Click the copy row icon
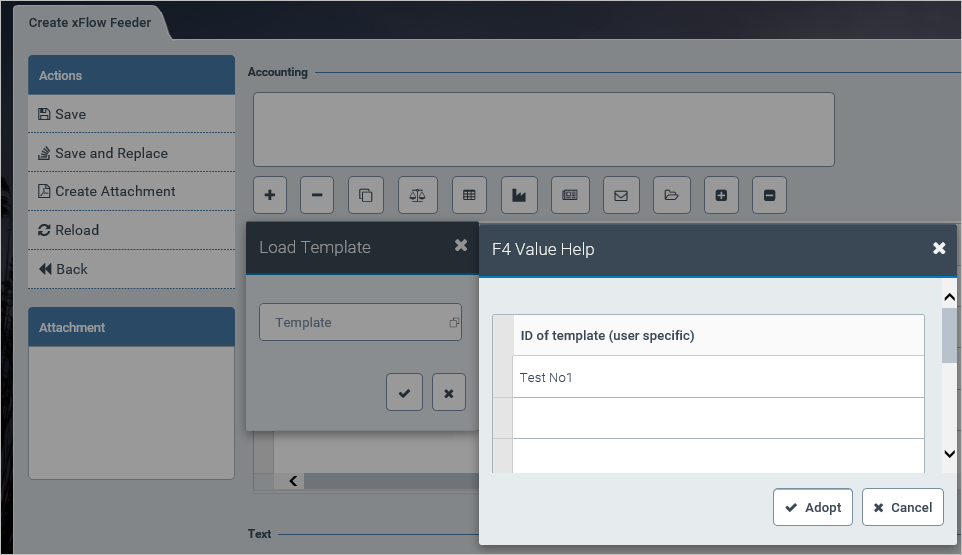 pyautogui.click(x=366, y=196)
